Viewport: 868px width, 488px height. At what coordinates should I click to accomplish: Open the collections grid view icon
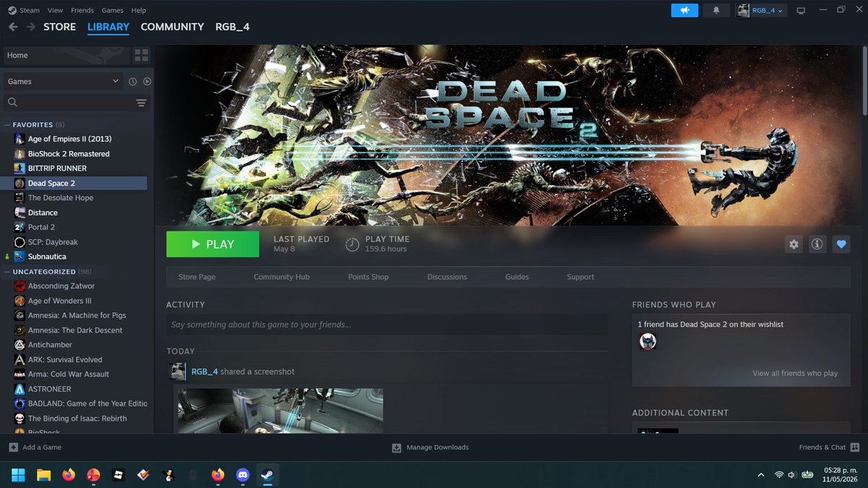(x=141, y=55)
